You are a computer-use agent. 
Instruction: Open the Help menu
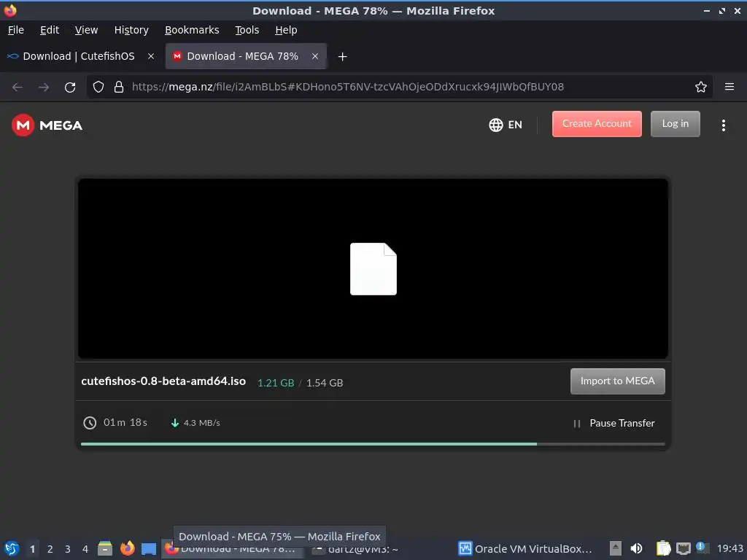click(286, 30)
